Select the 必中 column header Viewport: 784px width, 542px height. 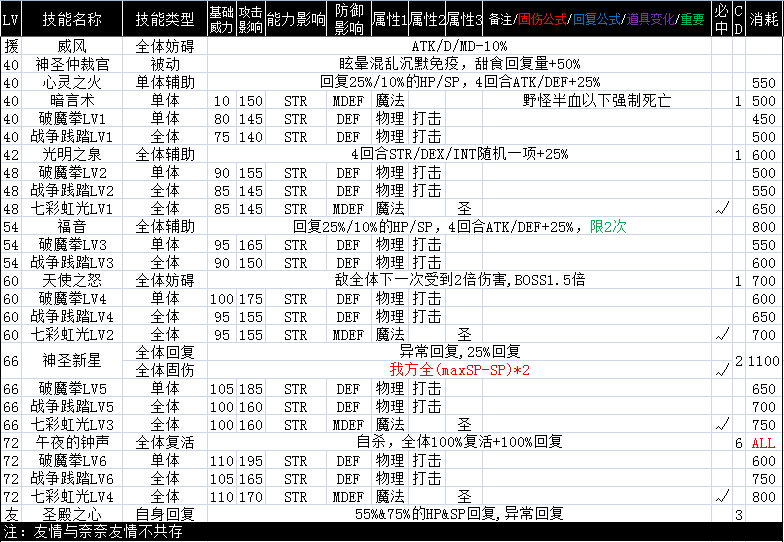pos(722,19)
